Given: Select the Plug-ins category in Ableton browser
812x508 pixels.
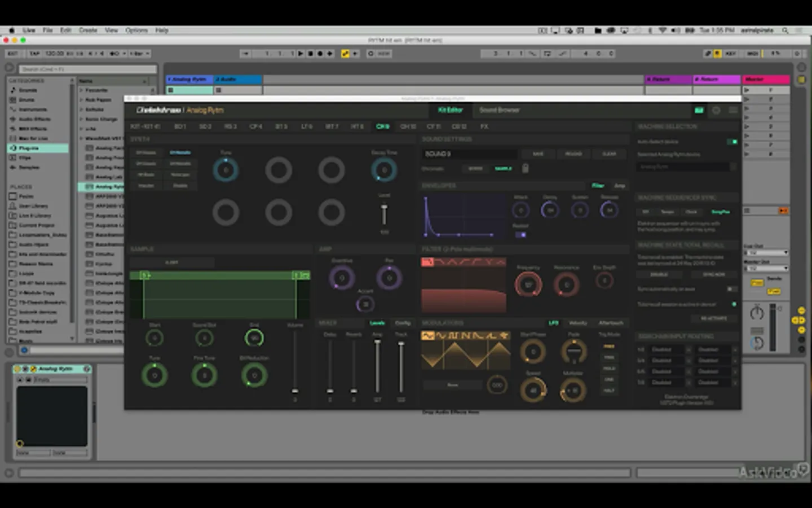Looking at the screenshot, I should coord(38,148).
